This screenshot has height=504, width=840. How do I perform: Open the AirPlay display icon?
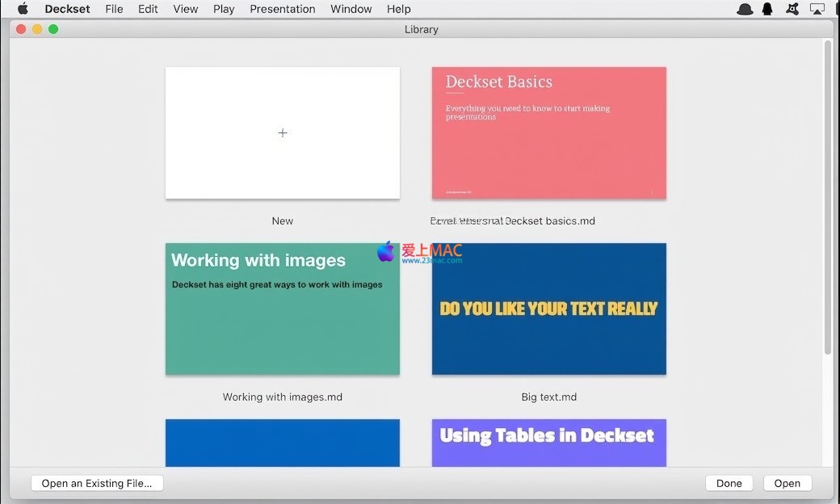[817, 9]
